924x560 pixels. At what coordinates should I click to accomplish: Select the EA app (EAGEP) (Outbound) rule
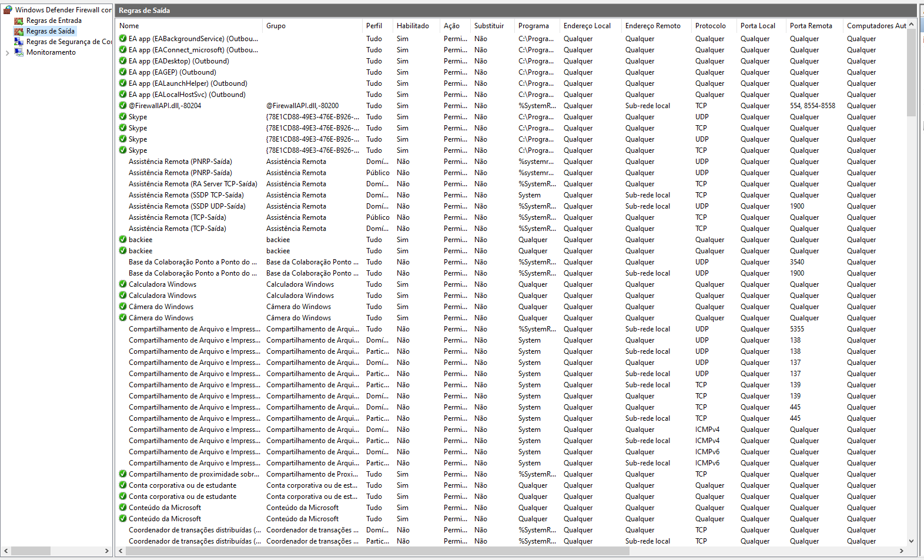173,72
